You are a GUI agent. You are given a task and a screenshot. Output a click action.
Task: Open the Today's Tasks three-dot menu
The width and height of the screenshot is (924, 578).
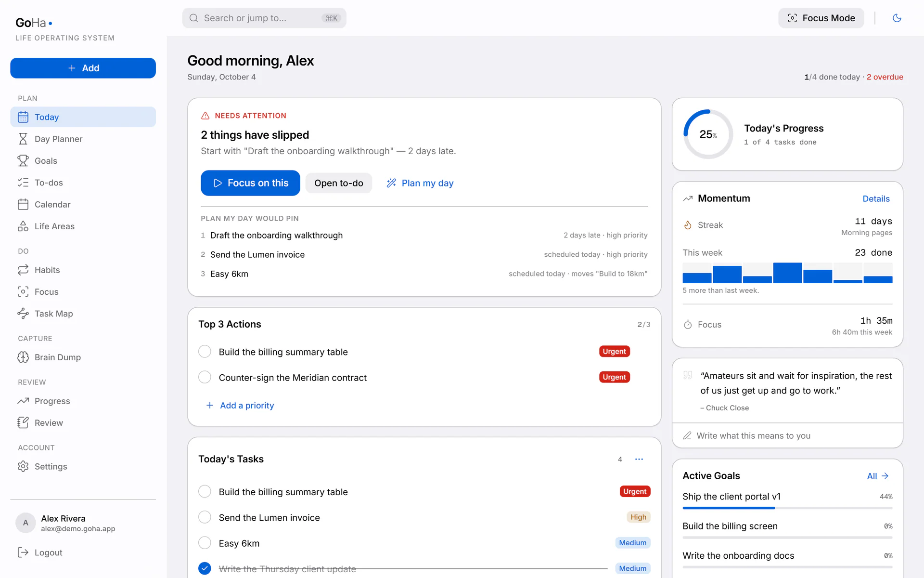pos(639,459)
